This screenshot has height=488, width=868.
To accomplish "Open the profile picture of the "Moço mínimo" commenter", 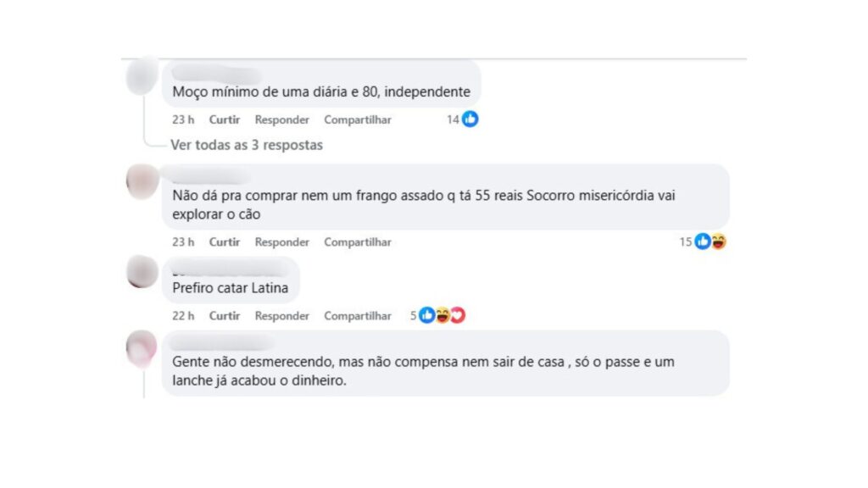I will 142,78.
